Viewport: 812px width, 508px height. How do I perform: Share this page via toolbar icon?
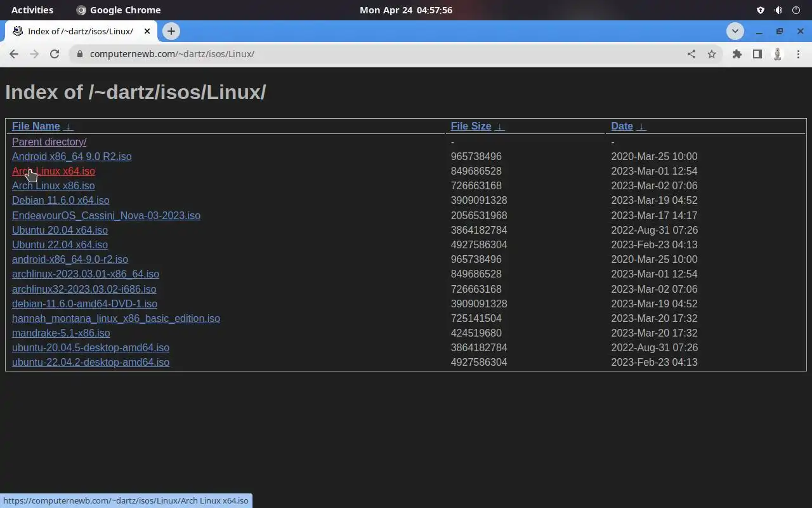point(691,54)
